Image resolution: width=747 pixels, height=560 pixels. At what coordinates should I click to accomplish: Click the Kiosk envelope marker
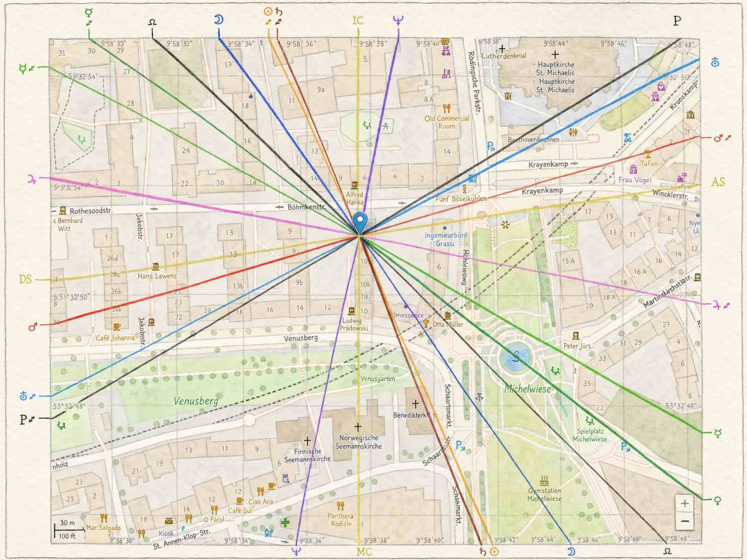click(169, 522)
